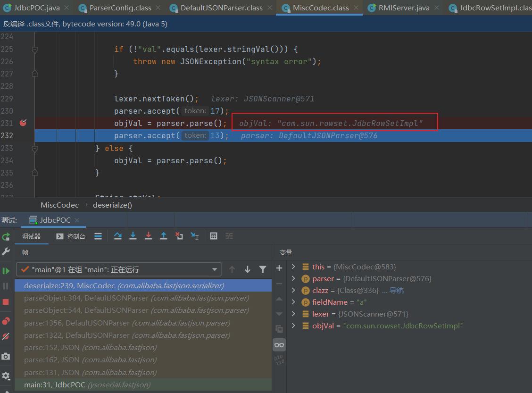The height and width of the screenshot is (393, 532).
Task: Select the RMIServer.java editor tab
Action: [x=402, y=8]
